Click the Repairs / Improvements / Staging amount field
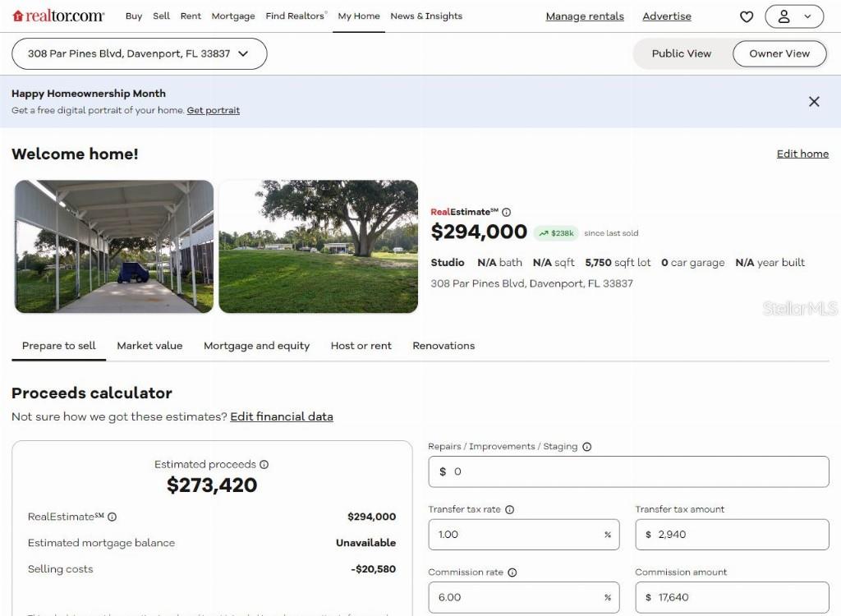This screenshot has width=841, height=616. click(x=628, y=471)
